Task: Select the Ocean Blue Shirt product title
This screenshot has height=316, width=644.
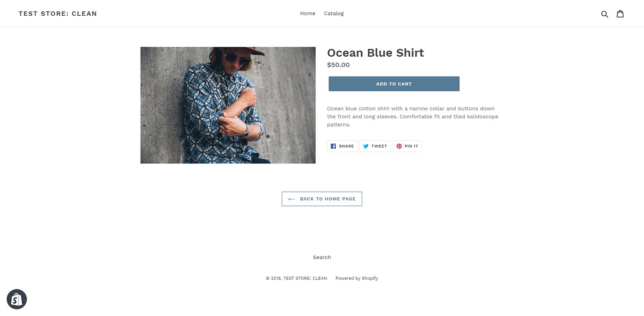Action: point(376,53)
